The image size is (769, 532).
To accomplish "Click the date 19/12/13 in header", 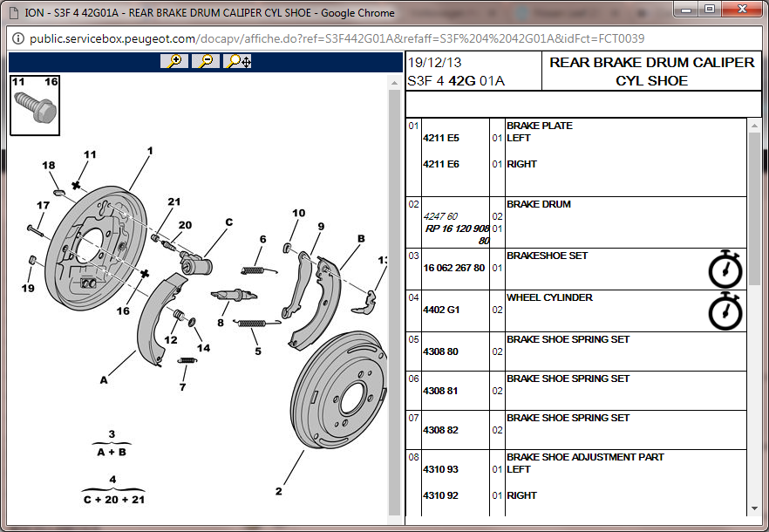I will 434,62.
